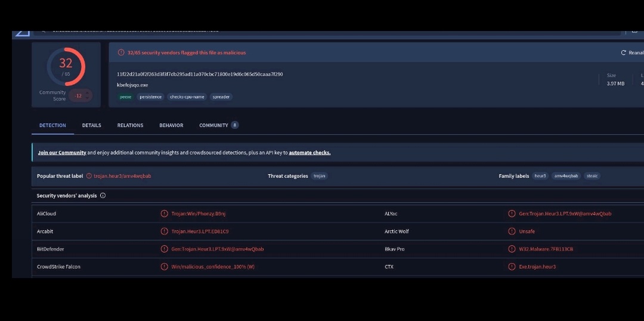Viewport: 644px width, 321px height.
Task: Click the alert icon in the ALYac row
Action: pyautogui.click(x=512, y=214)
